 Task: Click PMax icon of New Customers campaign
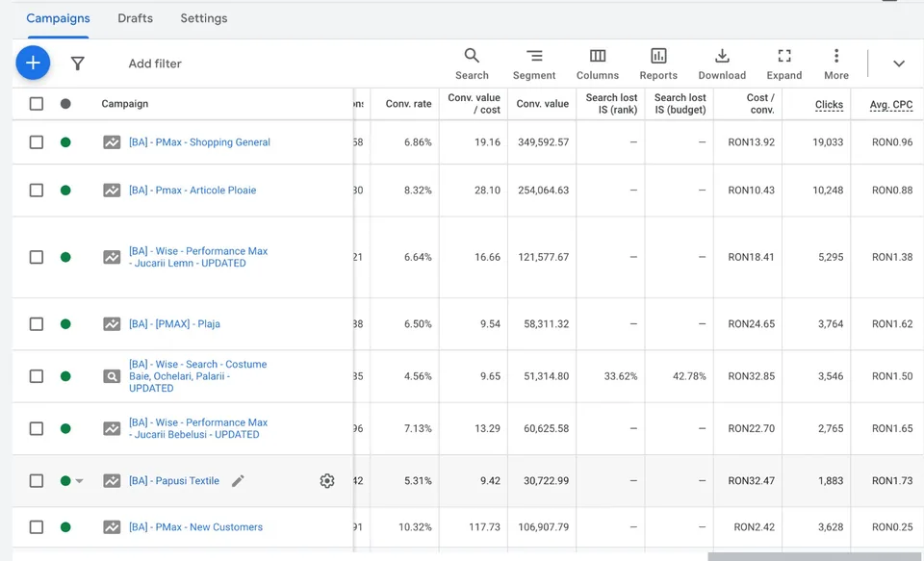click(x=112, y=526)
